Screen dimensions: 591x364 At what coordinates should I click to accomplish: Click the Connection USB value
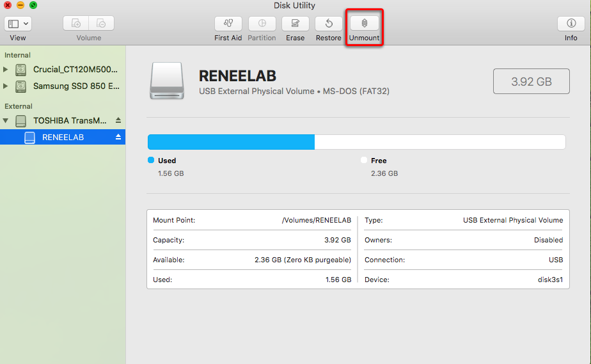point(556,260)
